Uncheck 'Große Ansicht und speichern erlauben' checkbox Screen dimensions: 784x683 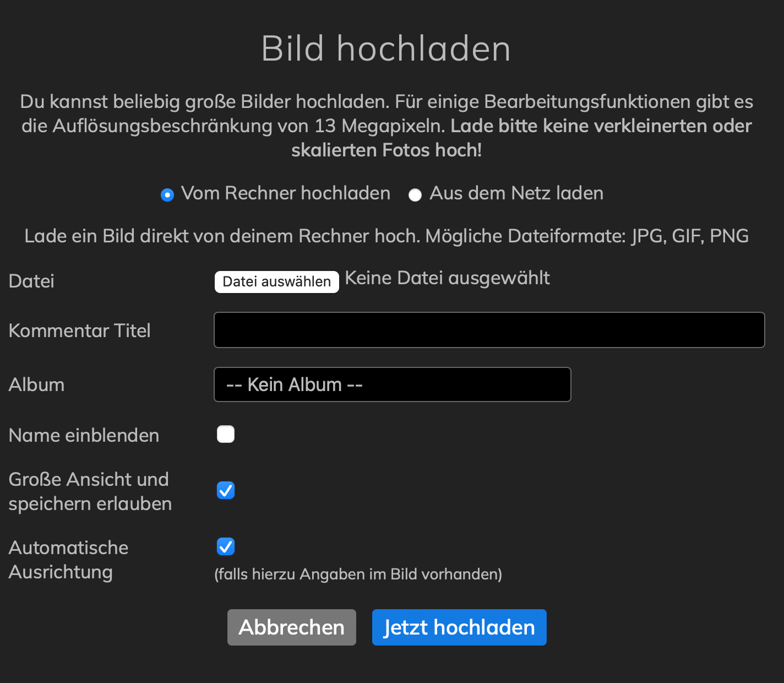click(x=226, y=490)
